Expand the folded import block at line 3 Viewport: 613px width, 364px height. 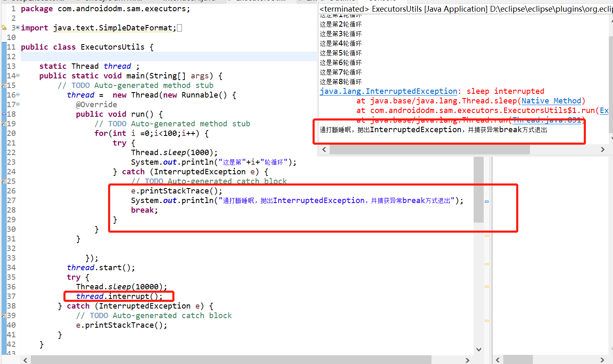[x=18, y=28]
